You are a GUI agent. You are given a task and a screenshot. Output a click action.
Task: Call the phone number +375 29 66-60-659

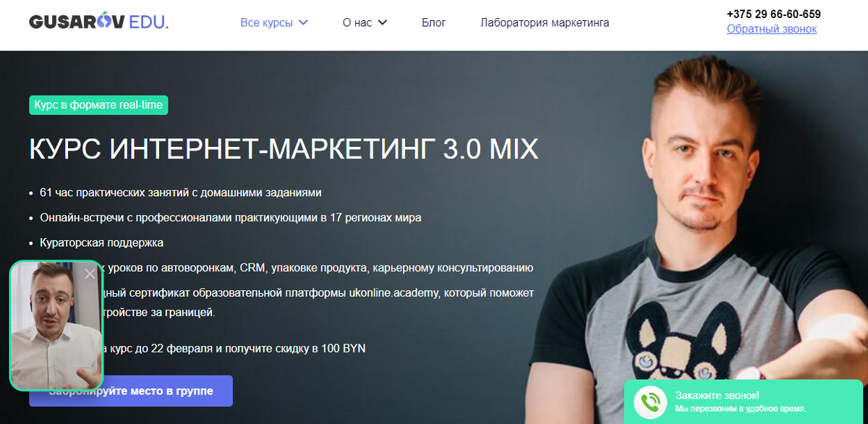click(774, 14)
